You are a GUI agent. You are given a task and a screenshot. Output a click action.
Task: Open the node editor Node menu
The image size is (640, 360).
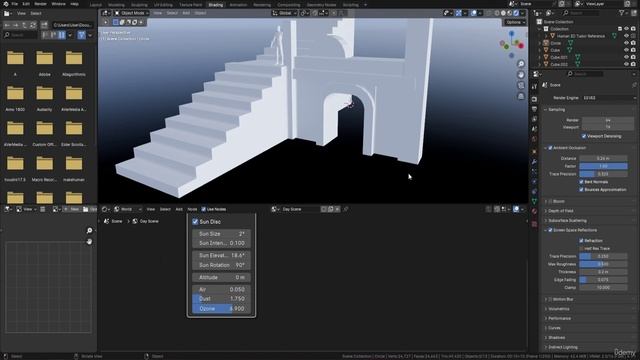[x=192, y=209]
